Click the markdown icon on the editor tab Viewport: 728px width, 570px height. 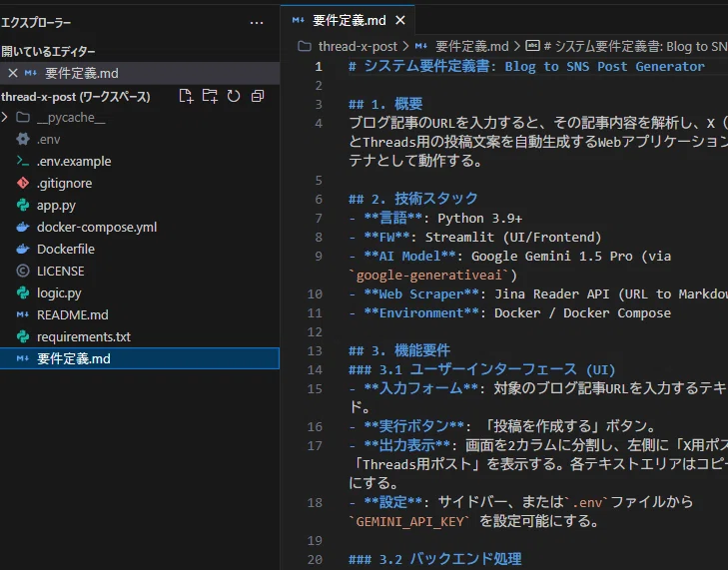[298, 20]
